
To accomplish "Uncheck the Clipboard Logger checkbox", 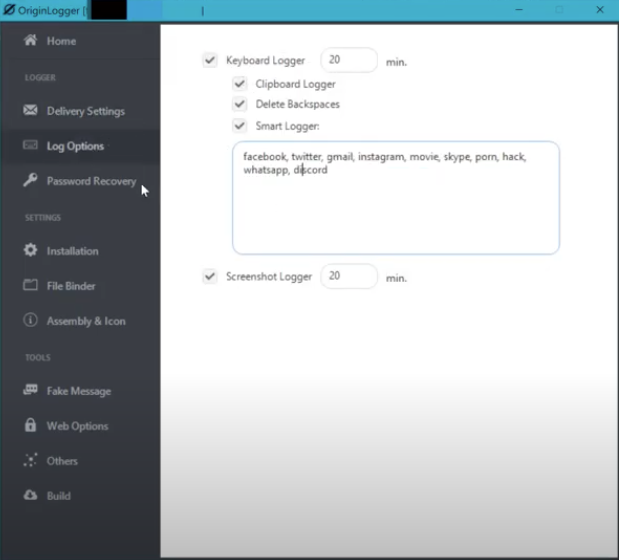I will (x=240, y=84).
